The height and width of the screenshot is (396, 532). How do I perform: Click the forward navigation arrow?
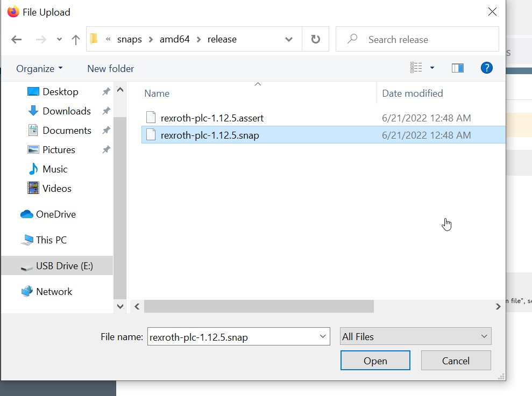[41, 40]
